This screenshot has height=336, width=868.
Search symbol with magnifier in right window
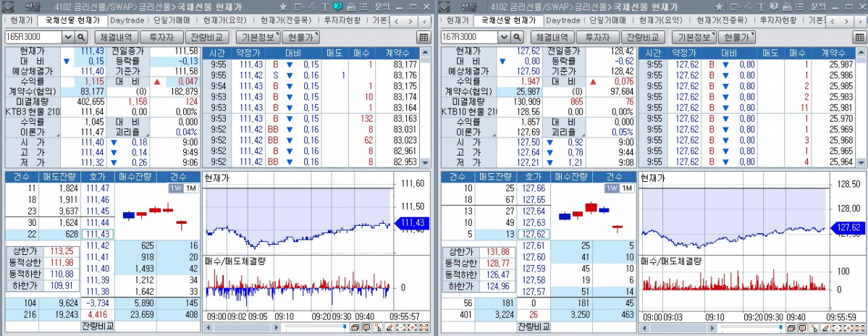pos(518,37)
